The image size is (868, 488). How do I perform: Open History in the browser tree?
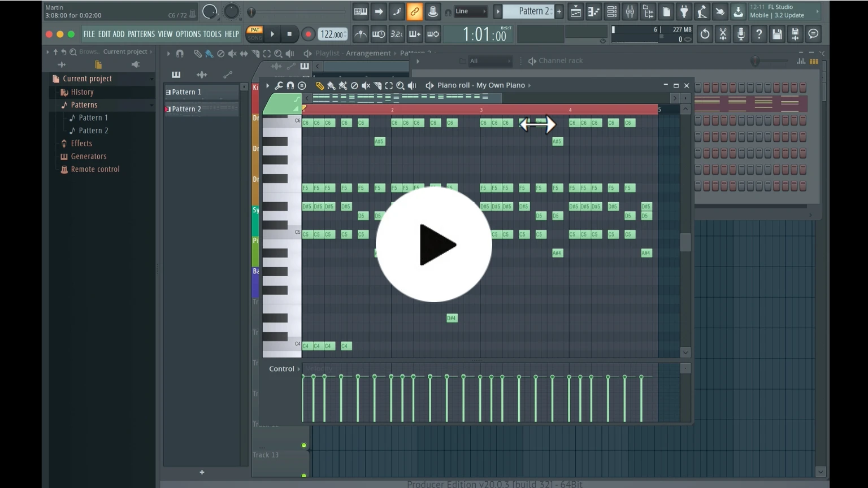(83, 92)
